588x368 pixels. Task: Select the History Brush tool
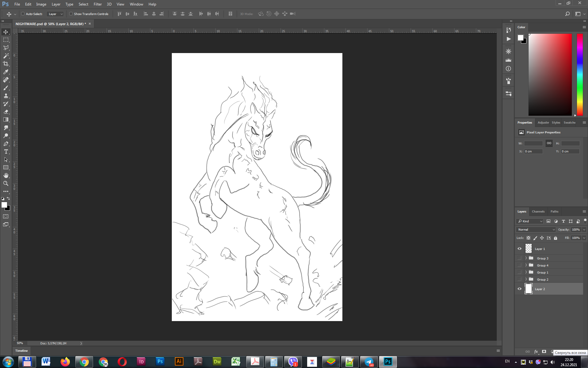pyautogui.click(x=6, y=104)
